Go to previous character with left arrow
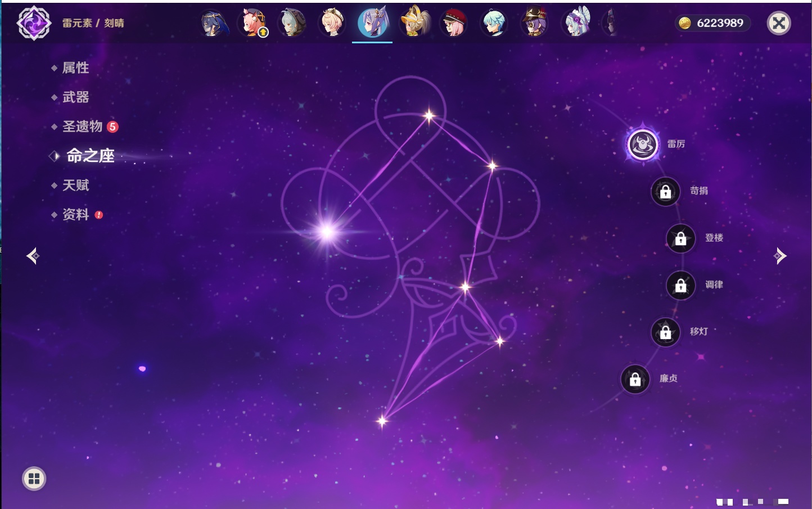Screen dimensions: 812x509 click(x=33, y=256)
